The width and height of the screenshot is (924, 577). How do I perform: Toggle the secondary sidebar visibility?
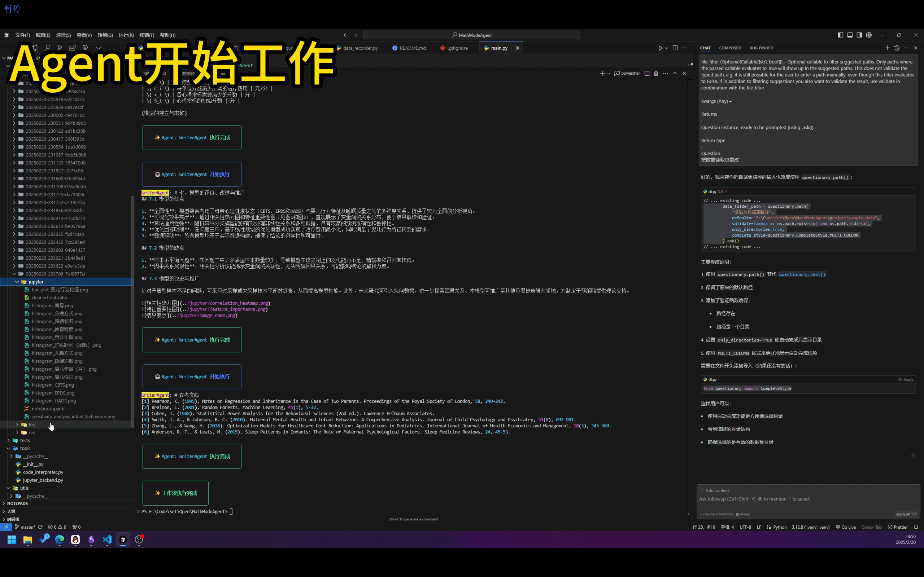859,35
